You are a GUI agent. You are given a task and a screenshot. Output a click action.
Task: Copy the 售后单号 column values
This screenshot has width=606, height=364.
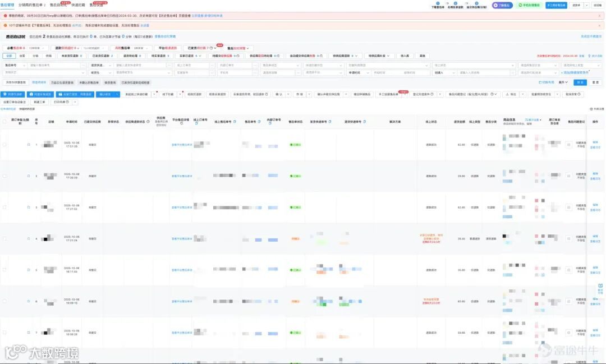259,122
